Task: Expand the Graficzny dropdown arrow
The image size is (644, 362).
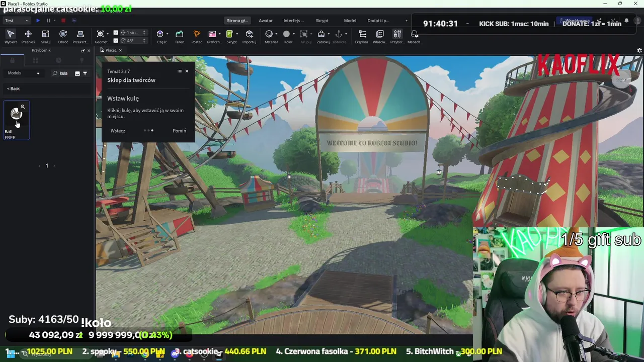Action: point(220,34)
